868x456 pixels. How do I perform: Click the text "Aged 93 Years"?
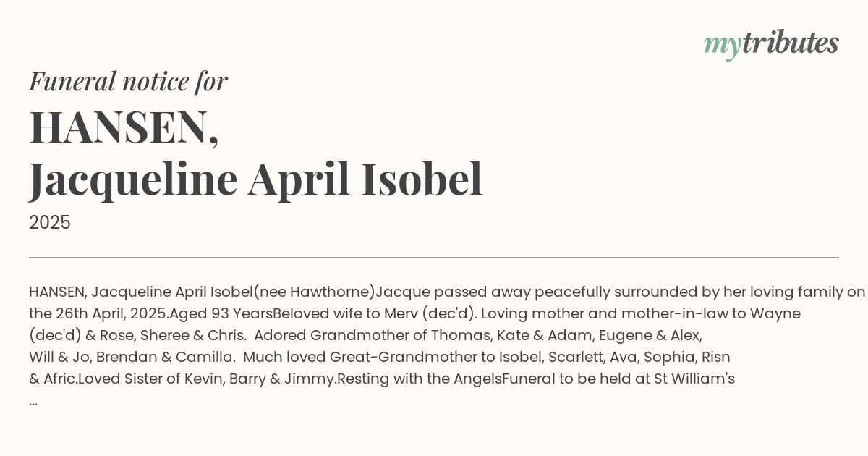pos(221,314)
